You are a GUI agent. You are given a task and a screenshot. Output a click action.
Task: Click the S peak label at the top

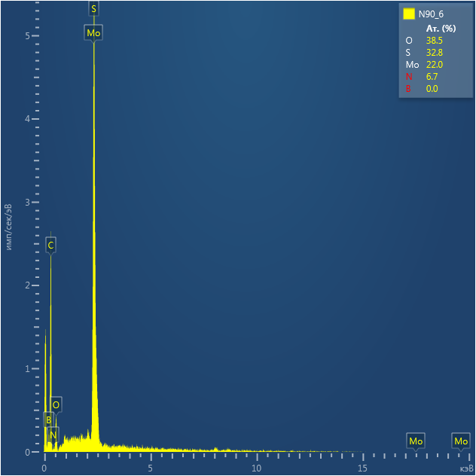[93, 9]
